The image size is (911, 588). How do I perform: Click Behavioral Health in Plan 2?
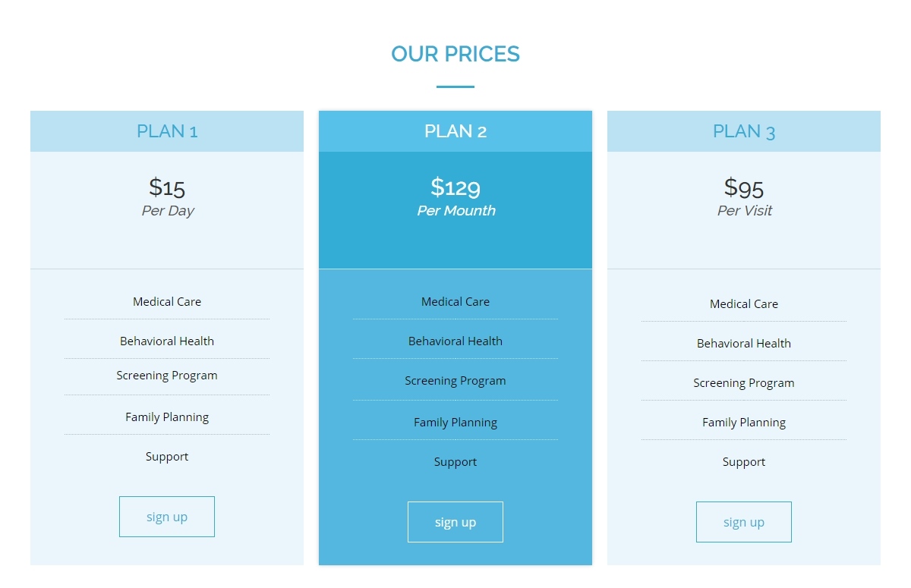(x=455, y=341)
